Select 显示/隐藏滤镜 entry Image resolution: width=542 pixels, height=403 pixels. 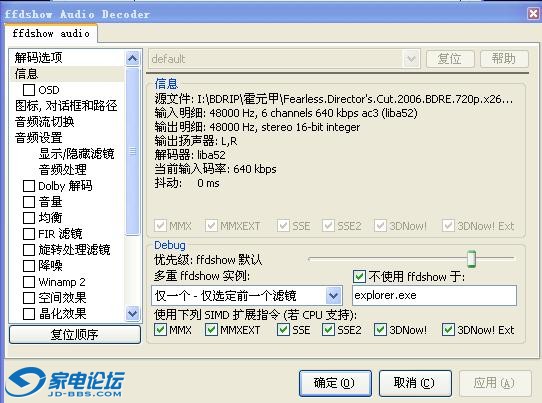76,153
